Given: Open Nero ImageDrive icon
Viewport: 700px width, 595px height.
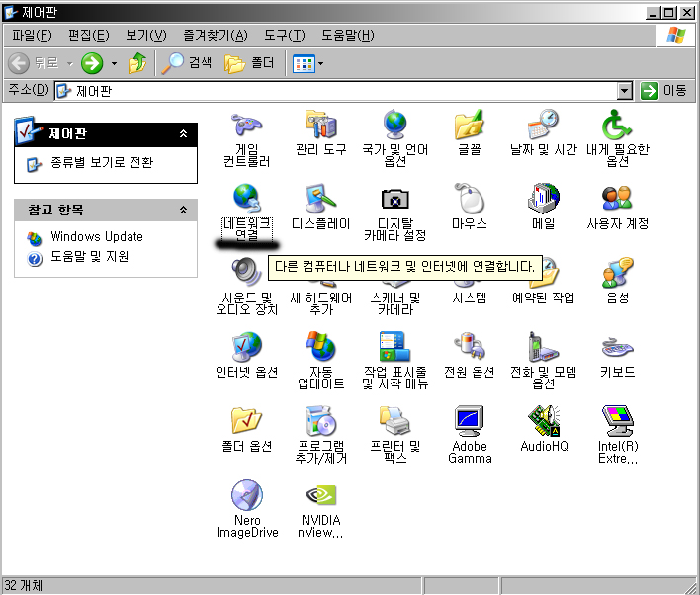Looking at the screenshot, I should coord(246,494).
